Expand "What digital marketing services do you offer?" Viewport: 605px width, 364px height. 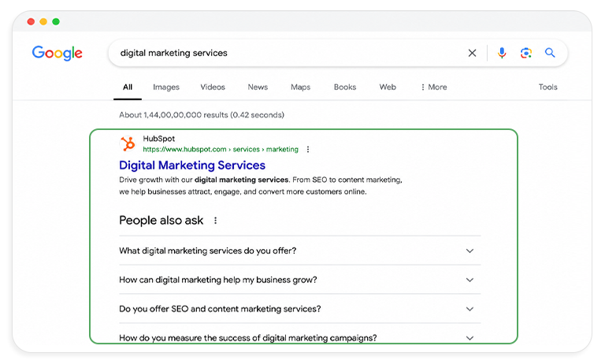[300, 251]
